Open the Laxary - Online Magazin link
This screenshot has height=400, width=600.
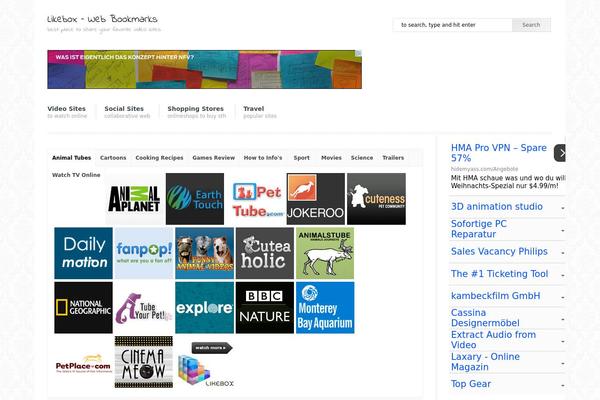(x=485, y=362)
